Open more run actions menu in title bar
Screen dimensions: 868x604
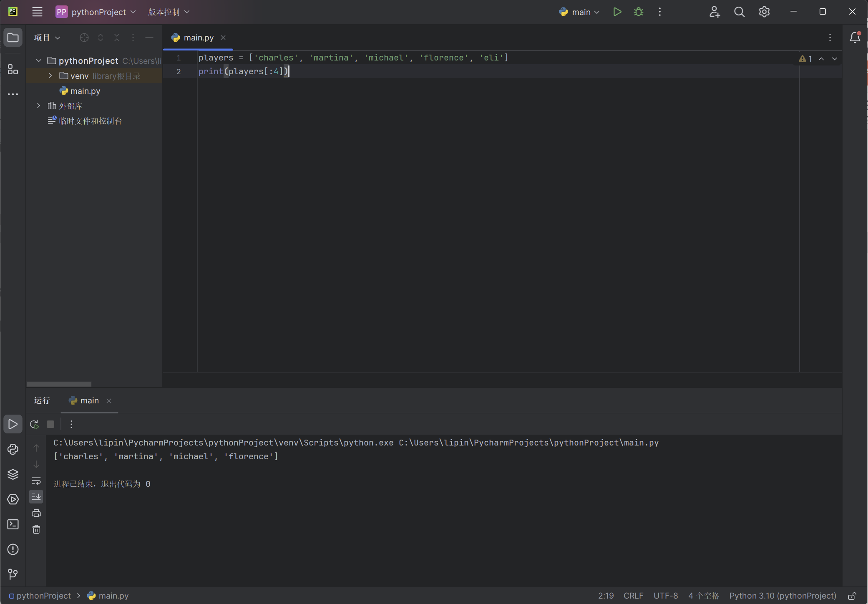click(659, 12)
